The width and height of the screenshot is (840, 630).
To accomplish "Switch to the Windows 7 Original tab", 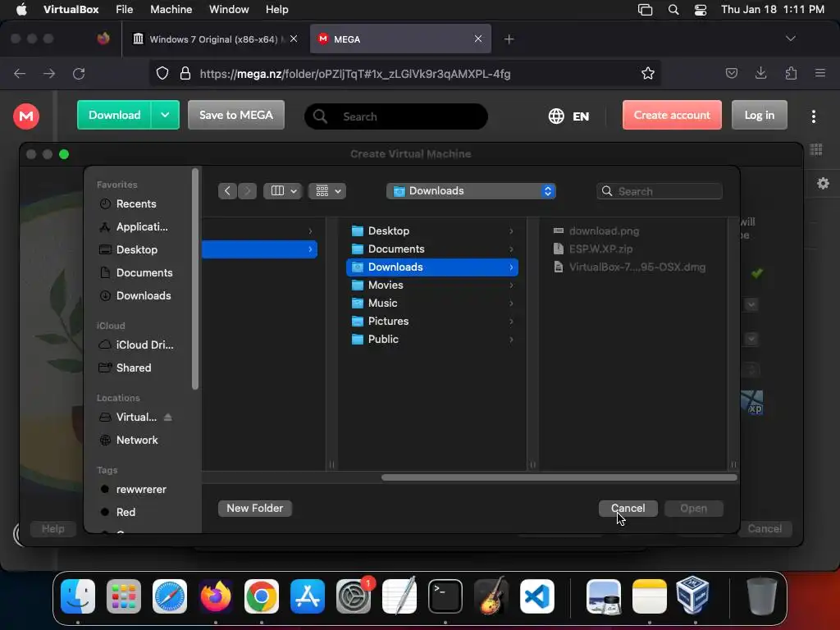I will click(x=216, y=39).
